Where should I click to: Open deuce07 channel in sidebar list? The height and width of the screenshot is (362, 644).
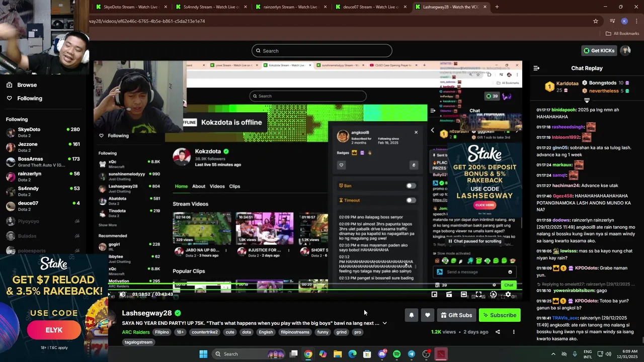pyautogui.click(x=43, y=206)
